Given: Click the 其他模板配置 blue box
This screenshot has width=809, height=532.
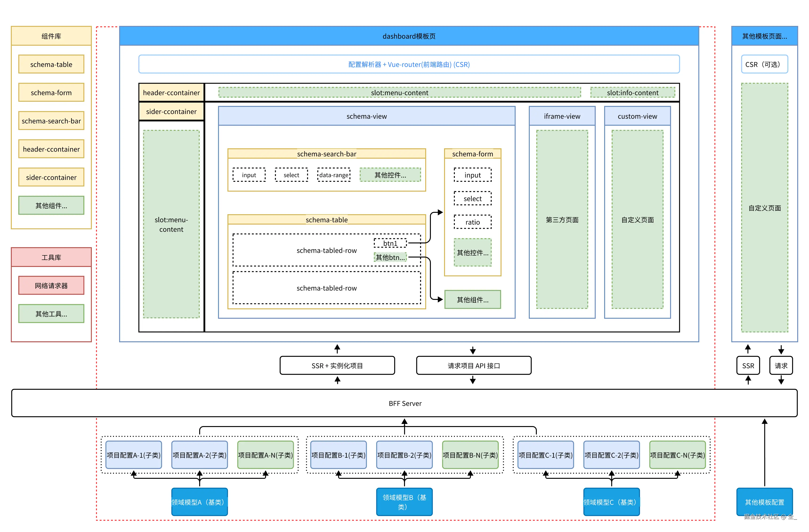Looking at the screenshot, I should pos(764,502).
